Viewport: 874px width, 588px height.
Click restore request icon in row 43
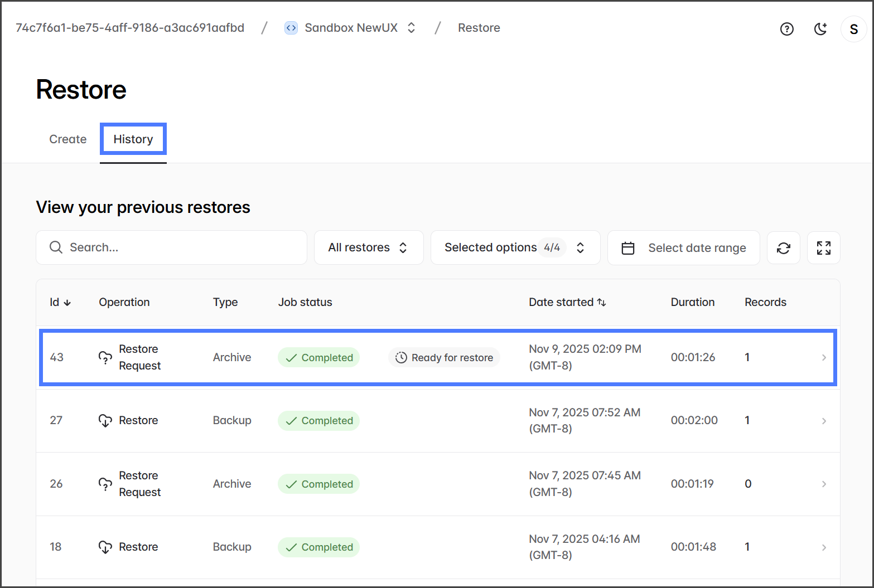click(105, 357)
